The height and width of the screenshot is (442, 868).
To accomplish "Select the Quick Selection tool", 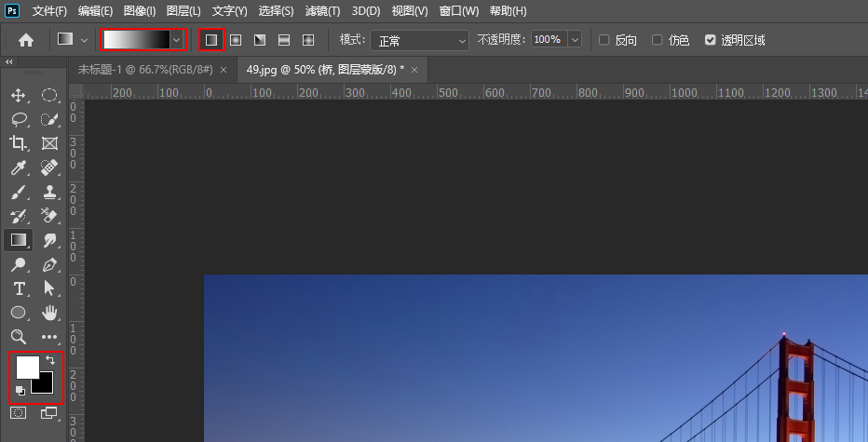I will click(49, 119).
